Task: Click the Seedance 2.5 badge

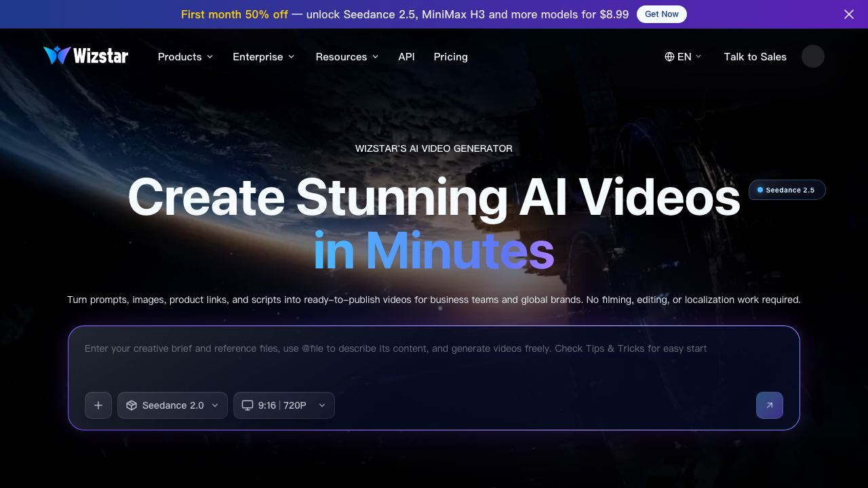Action: [787, 190]
